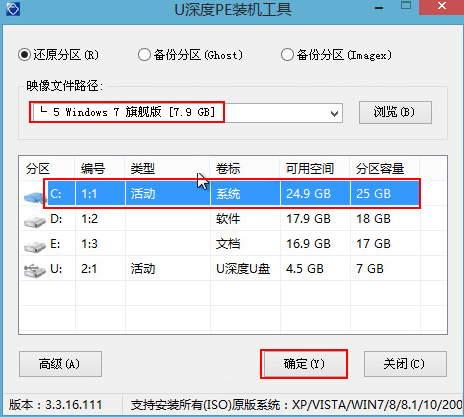Open the 高级 (A) advanced options

[x=60, y=364]
